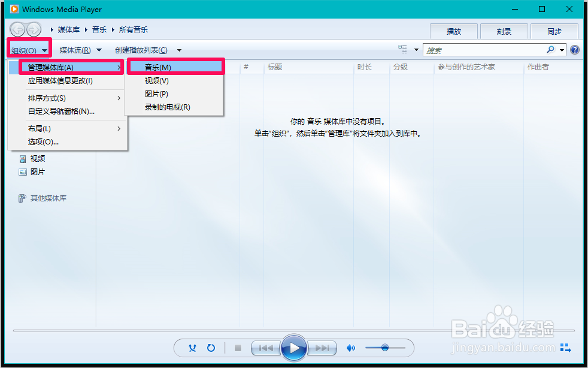Open 其他媒体库 in navigation pane
This screenshot has width=588, height=368.
click(49, 198)
